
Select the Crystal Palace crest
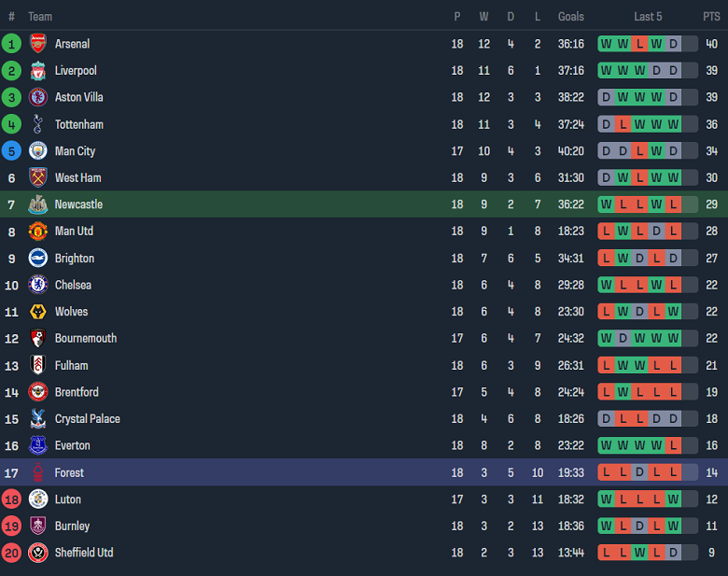point(38,419)
